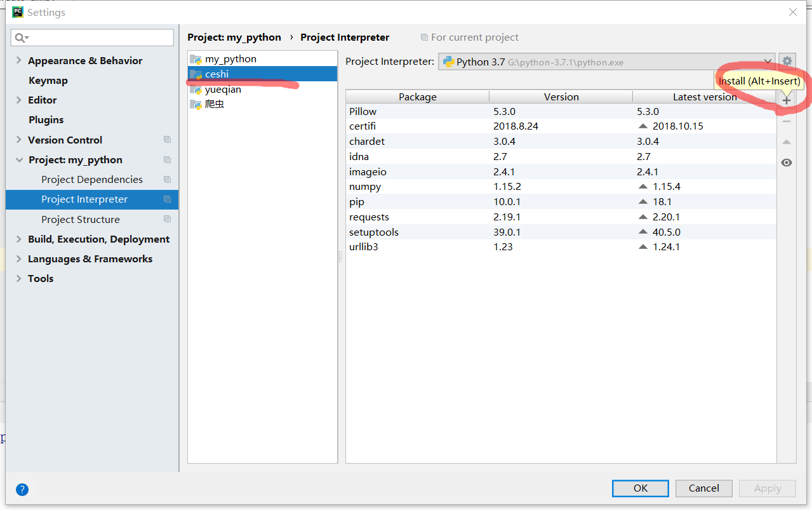
Task: Click the upgrade arrow icon in the urllib3 row
Action: (x=643, y=246)
